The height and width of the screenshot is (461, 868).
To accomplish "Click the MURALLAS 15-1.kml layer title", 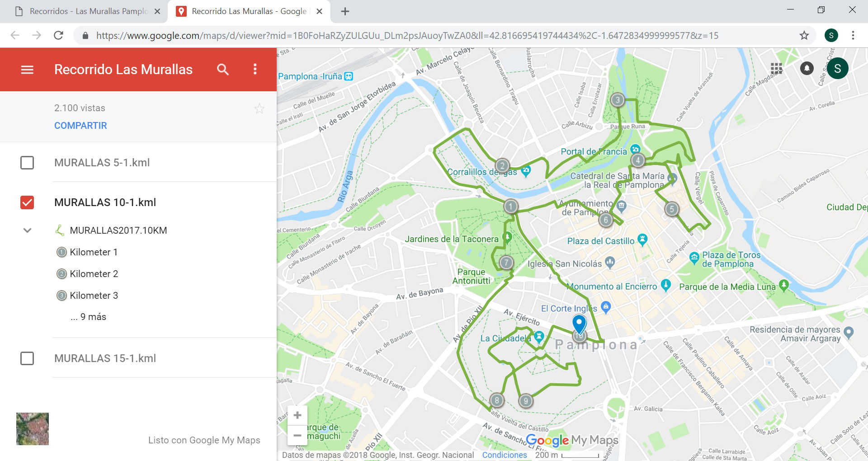I will [105, 358].
